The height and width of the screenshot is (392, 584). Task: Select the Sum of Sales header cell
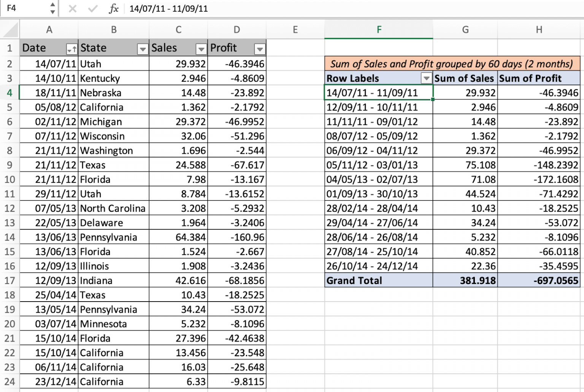pos(465,78)
